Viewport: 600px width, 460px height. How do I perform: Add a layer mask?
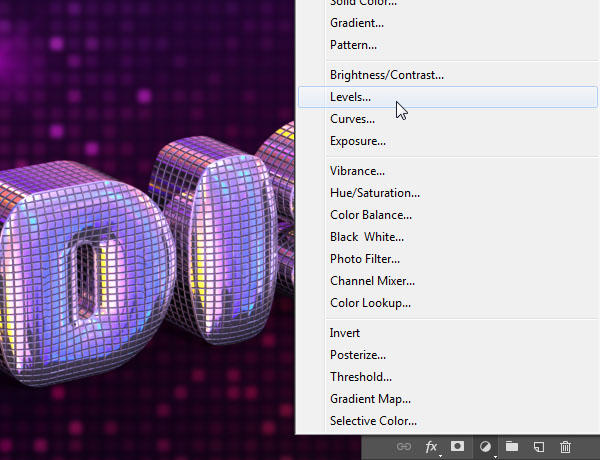458,446
